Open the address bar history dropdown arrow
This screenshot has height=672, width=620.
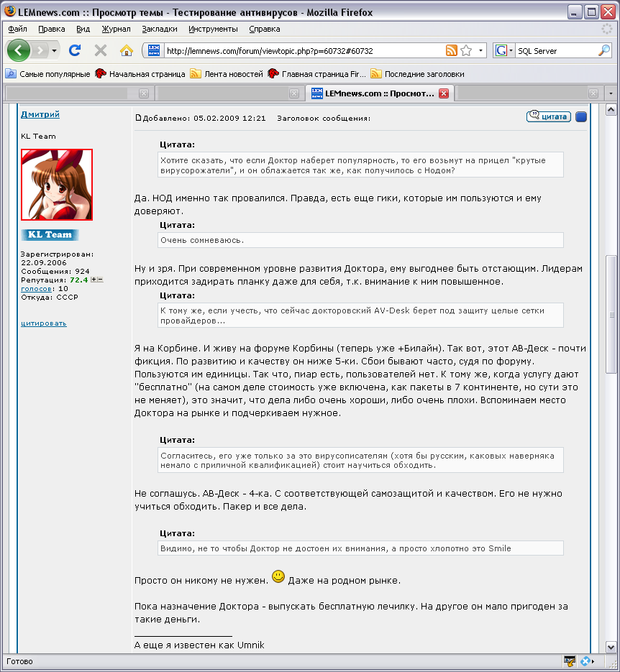click(480, 50)
